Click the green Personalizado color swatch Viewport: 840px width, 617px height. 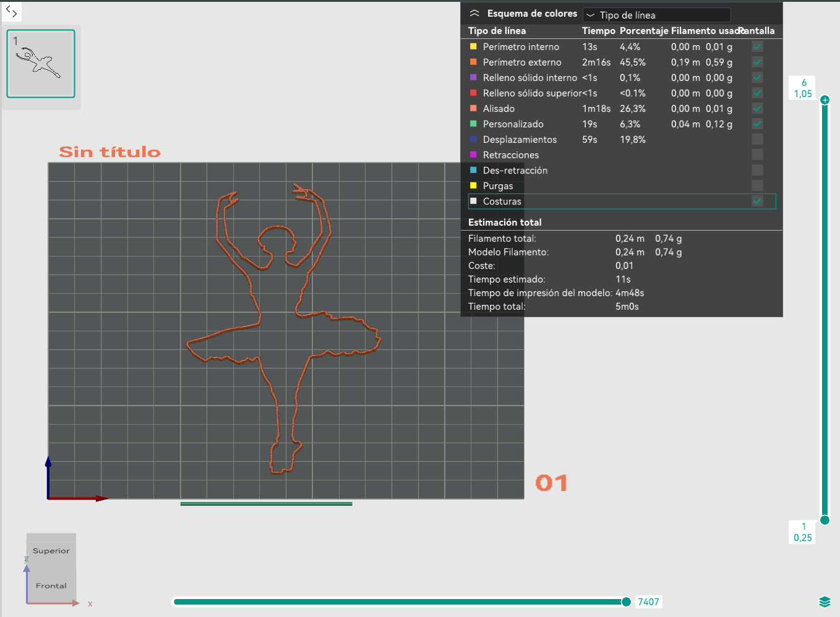point(473,124)
